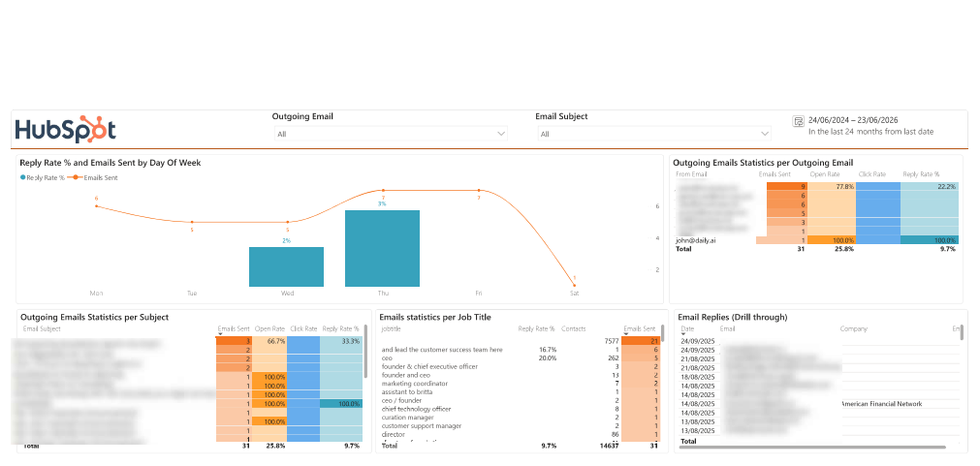Select the john@daily.ai row
This screenshot has width=980, height=466.
[816, 240]
